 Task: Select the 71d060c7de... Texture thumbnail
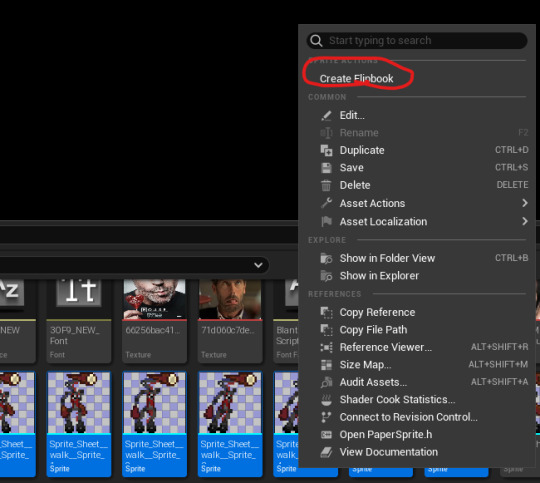(230, 299)
